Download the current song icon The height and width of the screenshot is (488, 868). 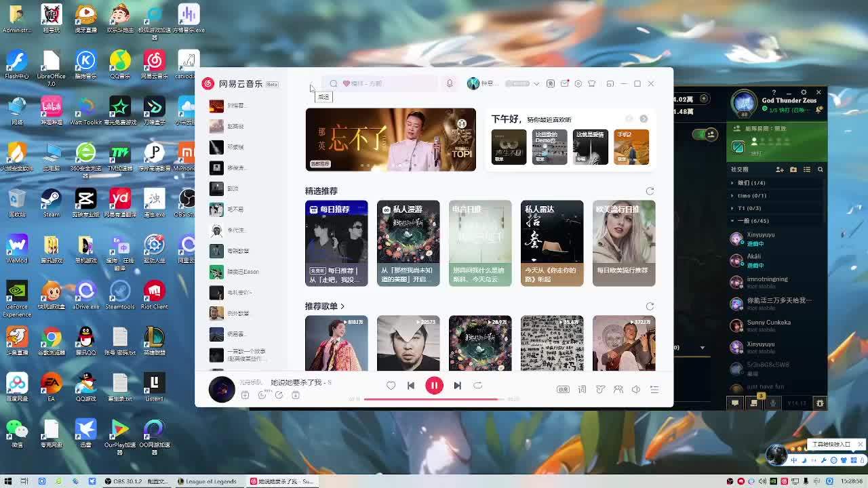click(x=296, y=395)
